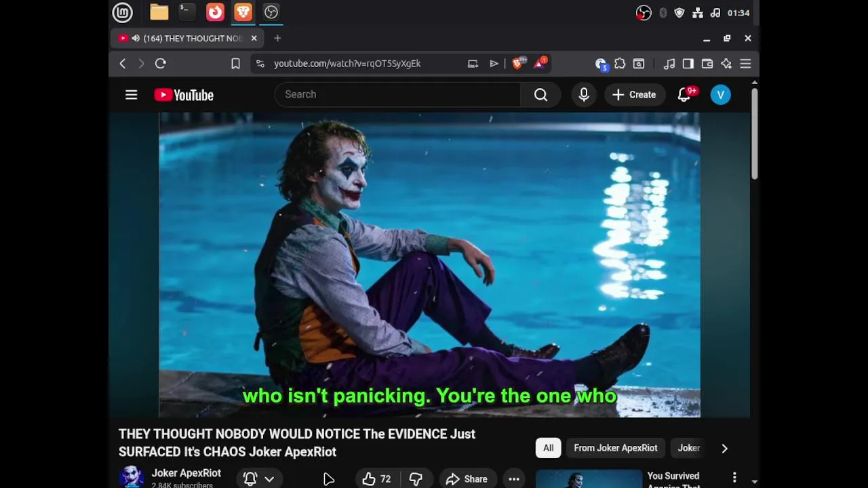This screenshot has width=868, height=488.
Task: Show more filter chips with next arrow
Action: tap(724, 448)
